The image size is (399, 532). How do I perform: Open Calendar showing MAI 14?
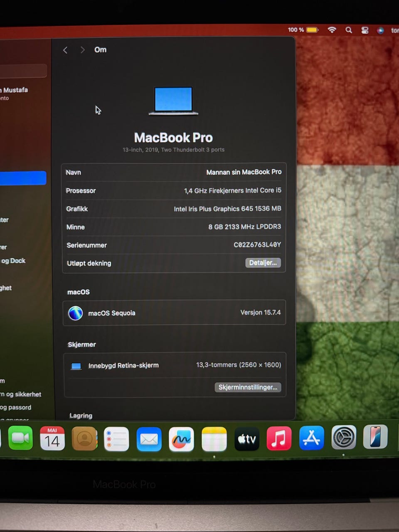coord(52,438)
